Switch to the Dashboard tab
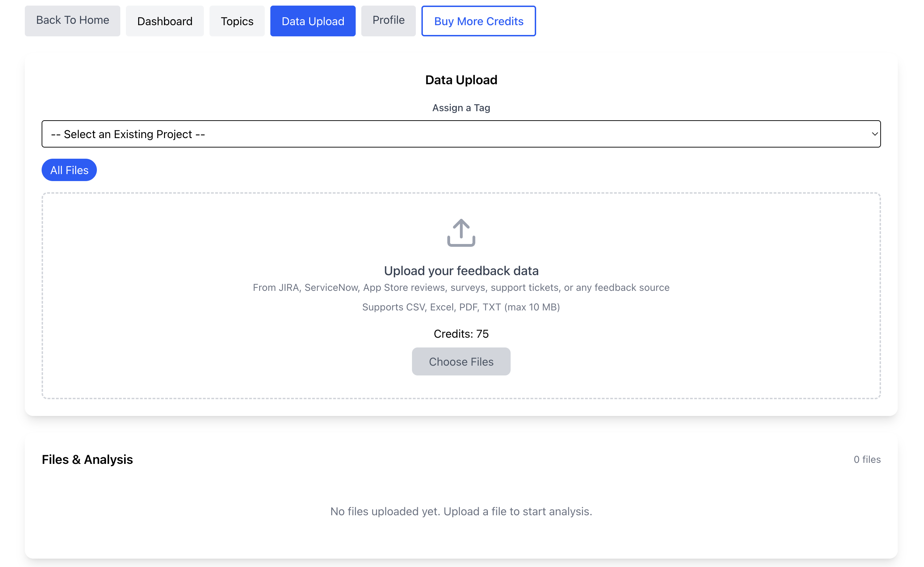This screenshot has height=567, width=924. pyautogui.click(x=165, y=21)
